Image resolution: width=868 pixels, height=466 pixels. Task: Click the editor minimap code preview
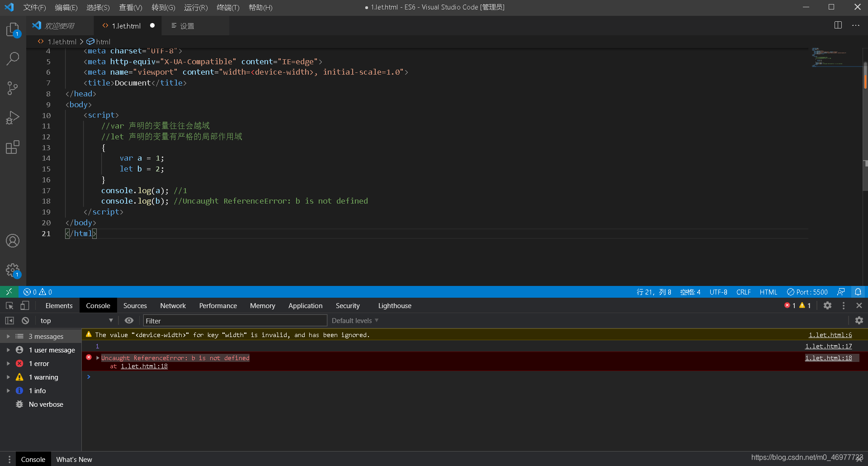click(x=835, y=57)
